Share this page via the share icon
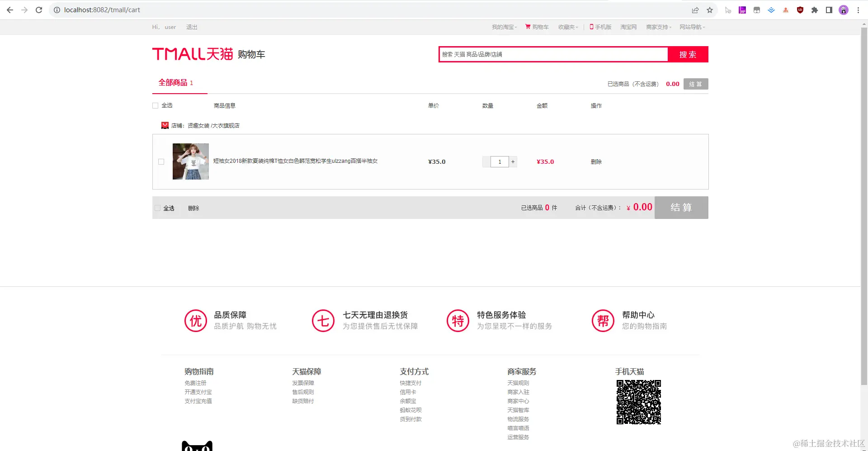 pos(695,10)
